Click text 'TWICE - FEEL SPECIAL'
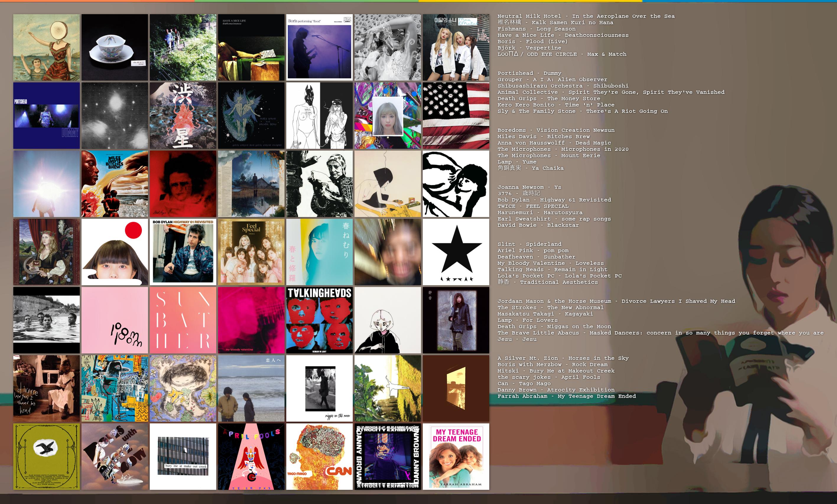837x504 pixels. (x=533, y=206)
